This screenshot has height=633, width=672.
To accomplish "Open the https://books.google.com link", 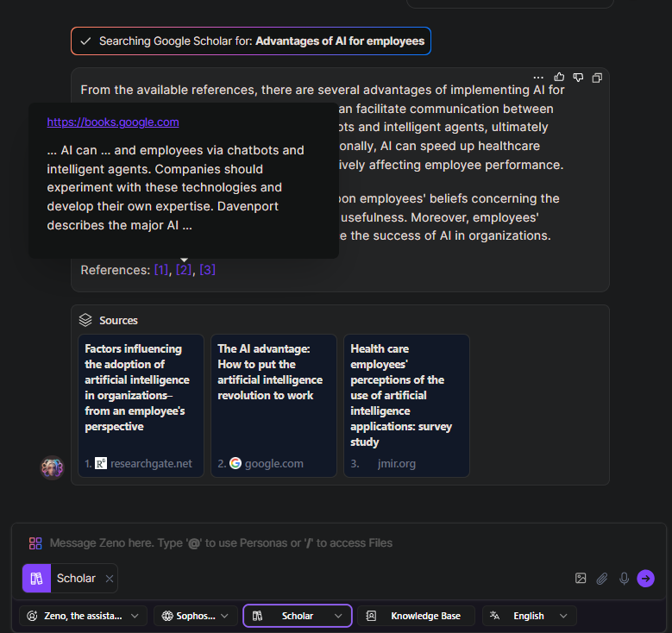I will tap(113, 122).
